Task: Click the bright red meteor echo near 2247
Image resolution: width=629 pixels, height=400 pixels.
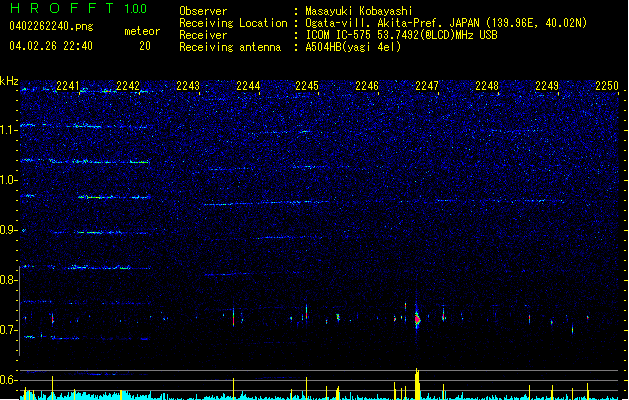Action: pos(417,319)
